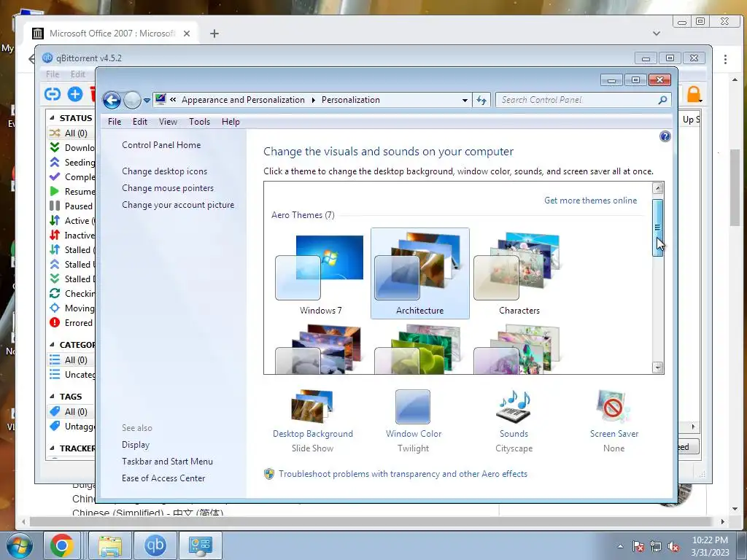747x560 pixels.
Task: Click the Forward arrow in Personalization window
Action: coord(132,101)
